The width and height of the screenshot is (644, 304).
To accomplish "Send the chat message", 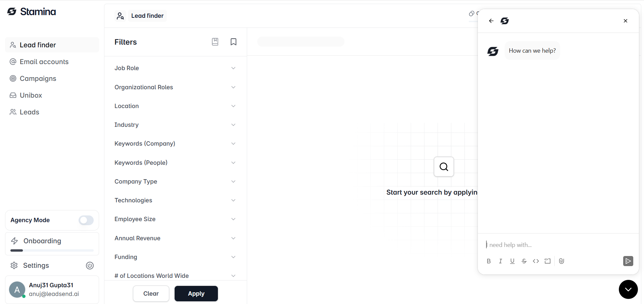I will [628, 261].
